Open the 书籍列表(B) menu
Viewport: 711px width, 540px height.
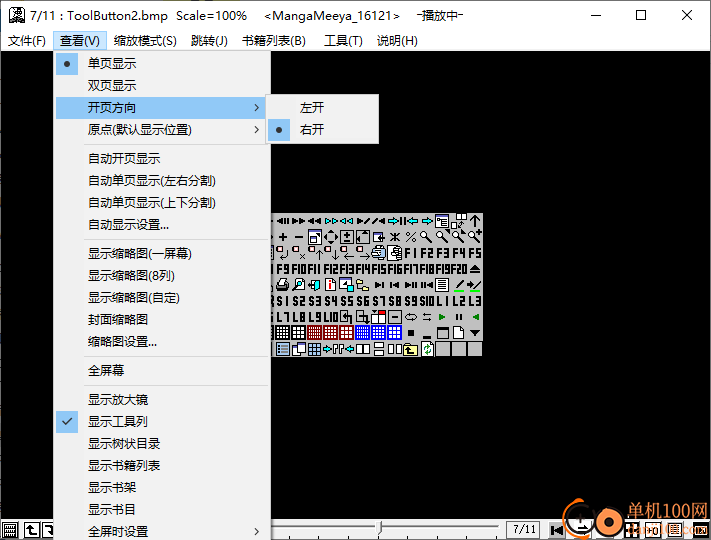pyautogui.click(x=274, y=41)
